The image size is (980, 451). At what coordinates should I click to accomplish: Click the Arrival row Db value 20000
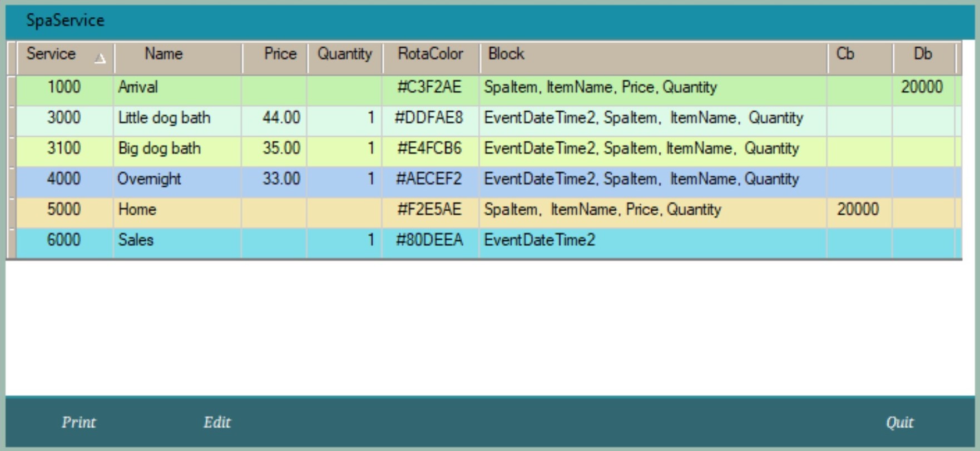[x=922, y=87]
